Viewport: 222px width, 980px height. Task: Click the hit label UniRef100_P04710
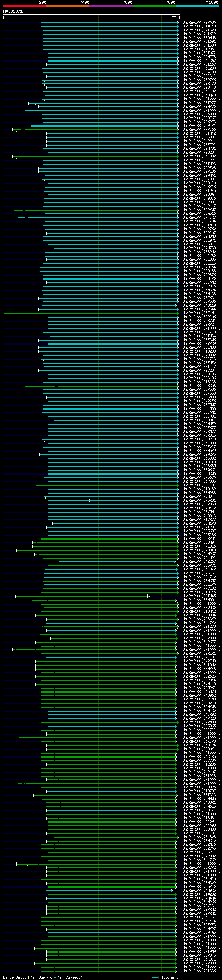click(199, 577)
